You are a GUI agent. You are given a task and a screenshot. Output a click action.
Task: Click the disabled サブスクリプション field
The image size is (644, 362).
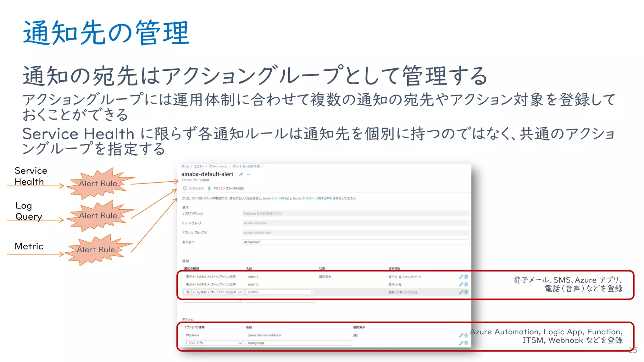pyautogui.click(x=355, y=213)
